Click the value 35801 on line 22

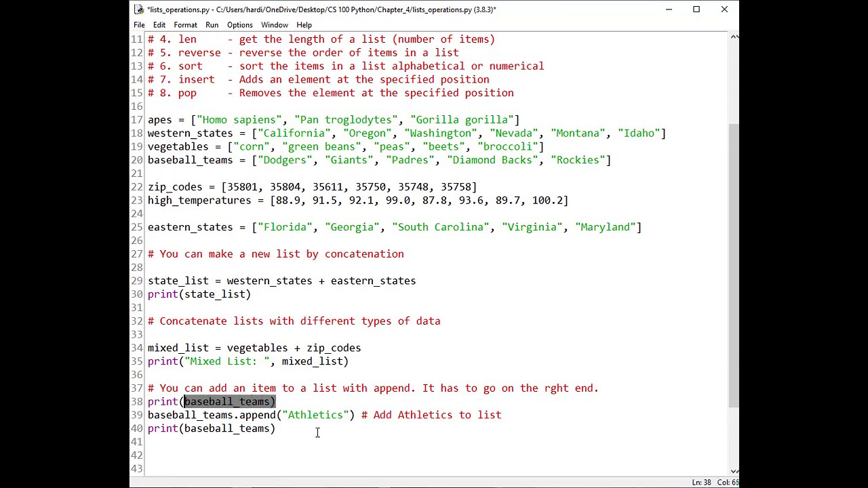coord(242,187)
